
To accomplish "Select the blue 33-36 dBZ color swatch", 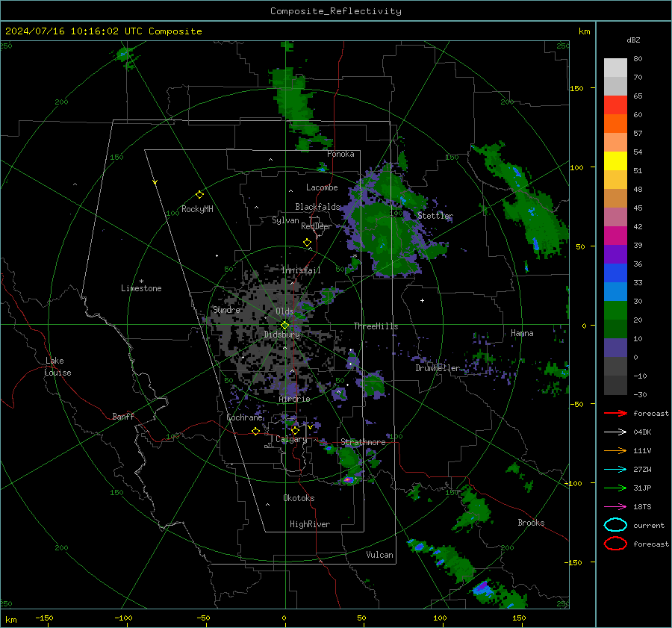I will [x=615, y=273].
